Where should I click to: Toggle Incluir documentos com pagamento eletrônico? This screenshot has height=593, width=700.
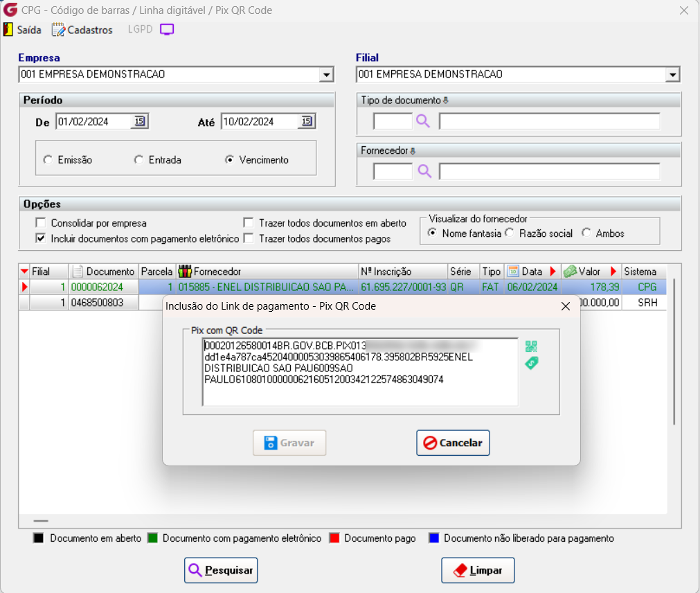tap(41, 238)
